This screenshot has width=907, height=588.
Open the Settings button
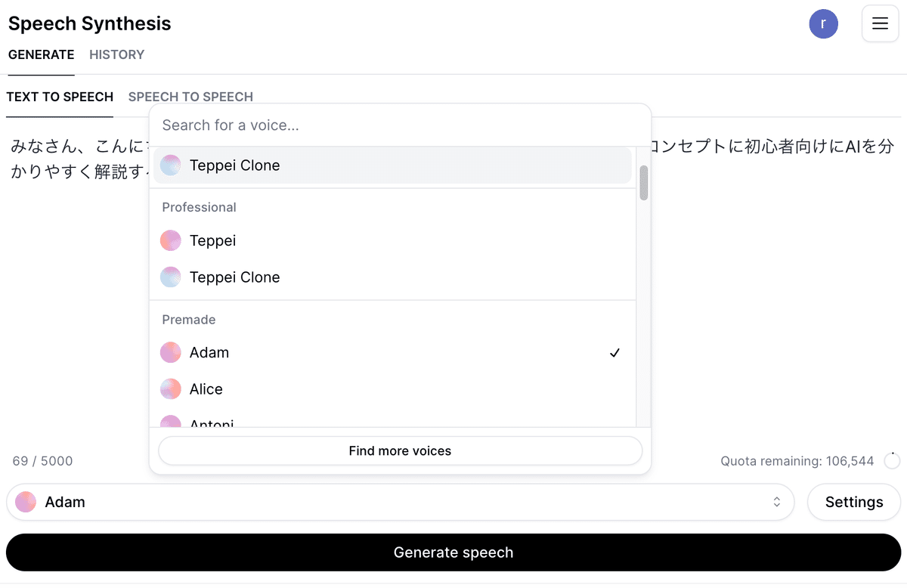pyautogui.click(x=854, y=502)
